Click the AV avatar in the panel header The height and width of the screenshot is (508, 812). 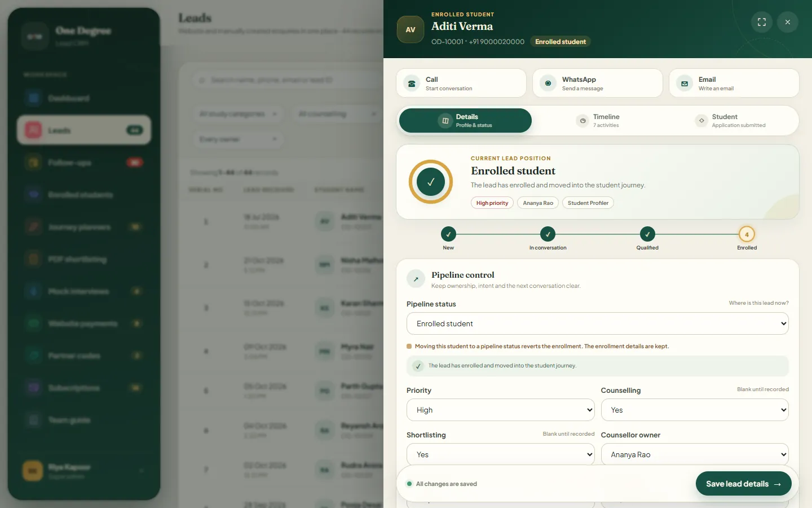(x=411, y=29)
